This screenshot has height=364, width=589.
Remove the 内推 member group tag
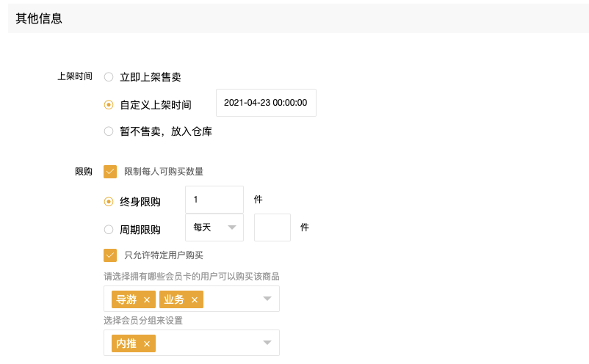pos(147,343)
